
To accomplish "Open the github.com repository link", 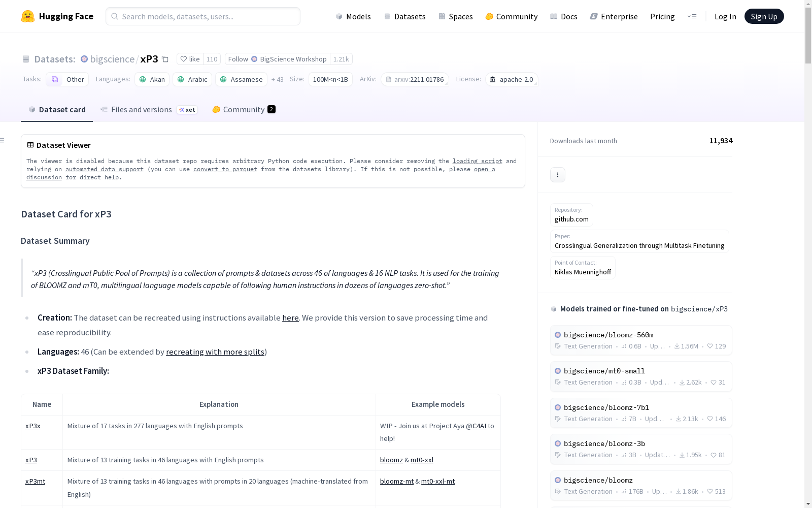I will [x=571, y=215].
